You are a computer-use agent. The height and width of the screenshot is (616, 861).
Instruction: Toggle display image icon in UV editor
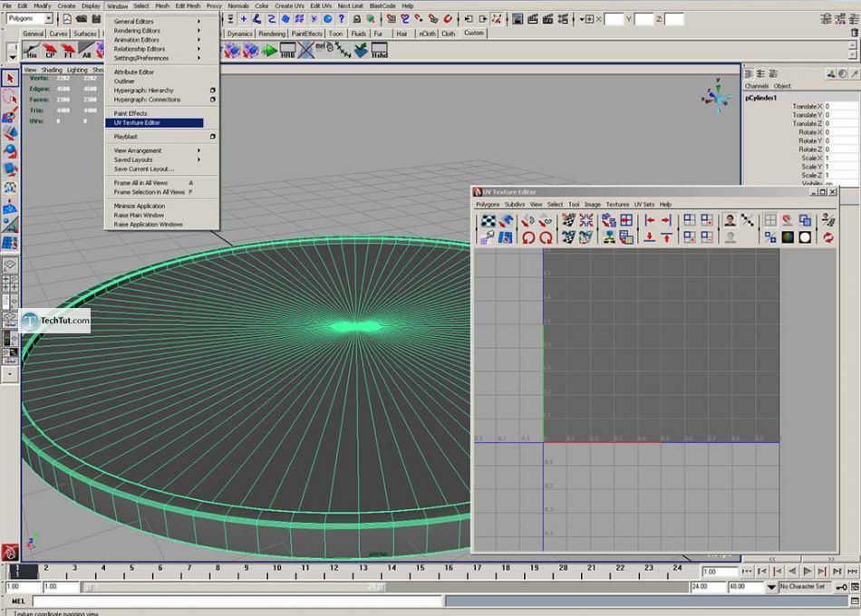click(x=730, y=221)
